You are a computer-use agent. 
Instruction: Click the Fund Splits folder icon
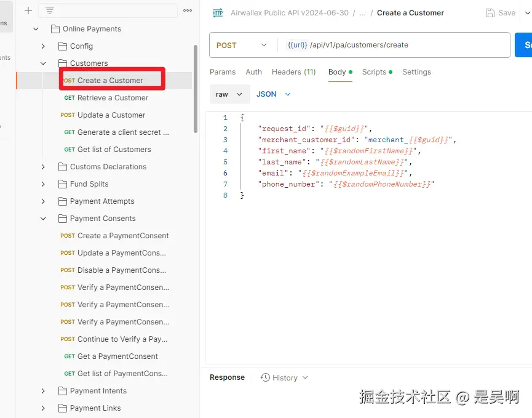point(63,184)
